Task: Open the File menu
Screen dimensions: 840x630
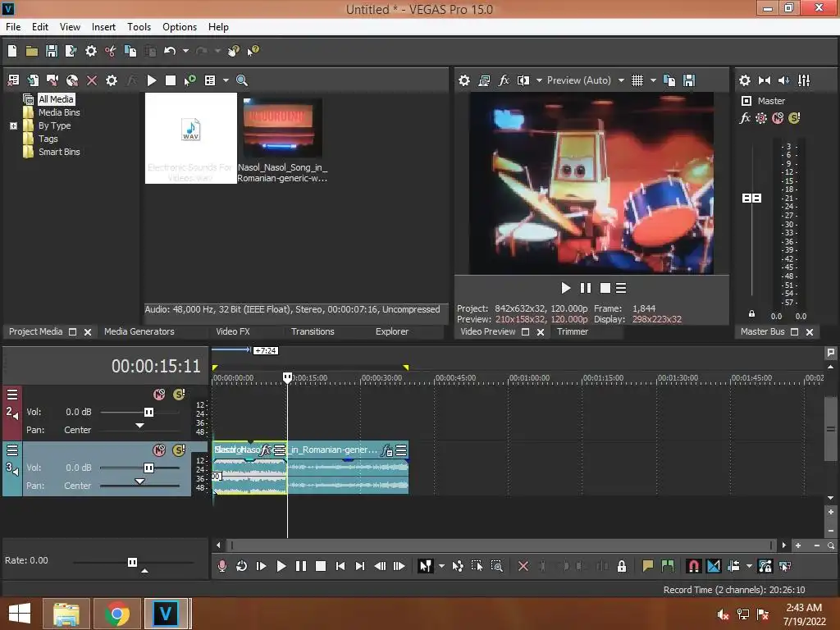Action: click(x=13, y=27)
